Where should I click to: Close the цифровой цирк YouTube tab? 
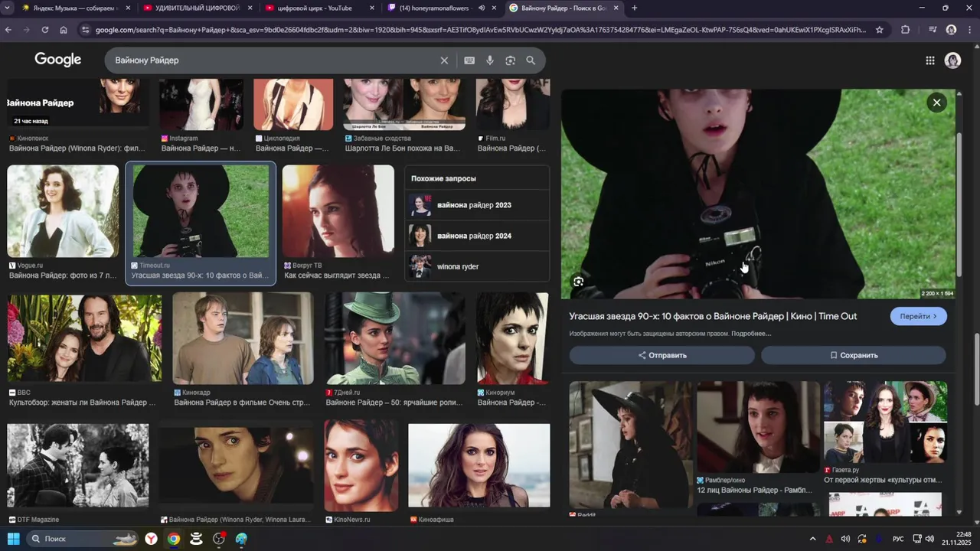point(372,8)
